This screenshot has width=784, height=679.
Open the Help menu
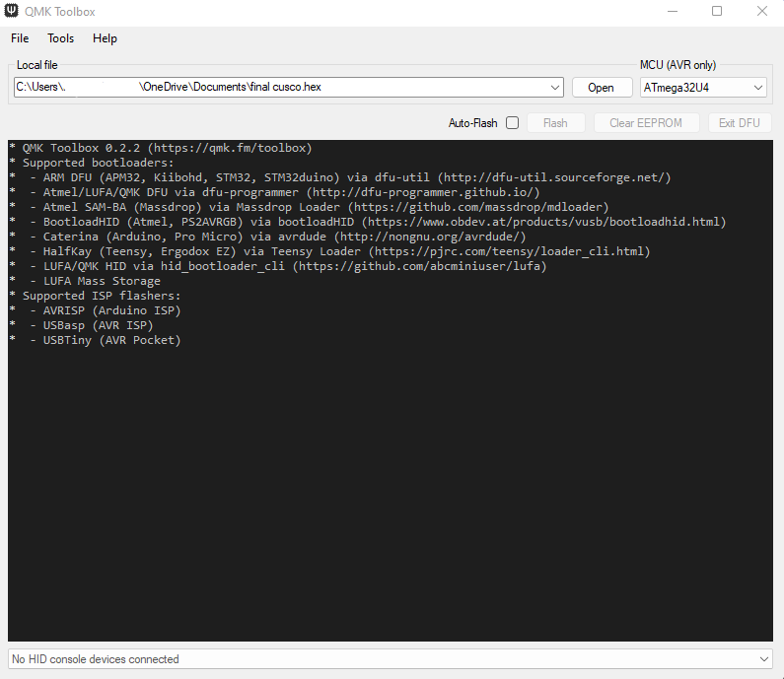pos(105,38)
